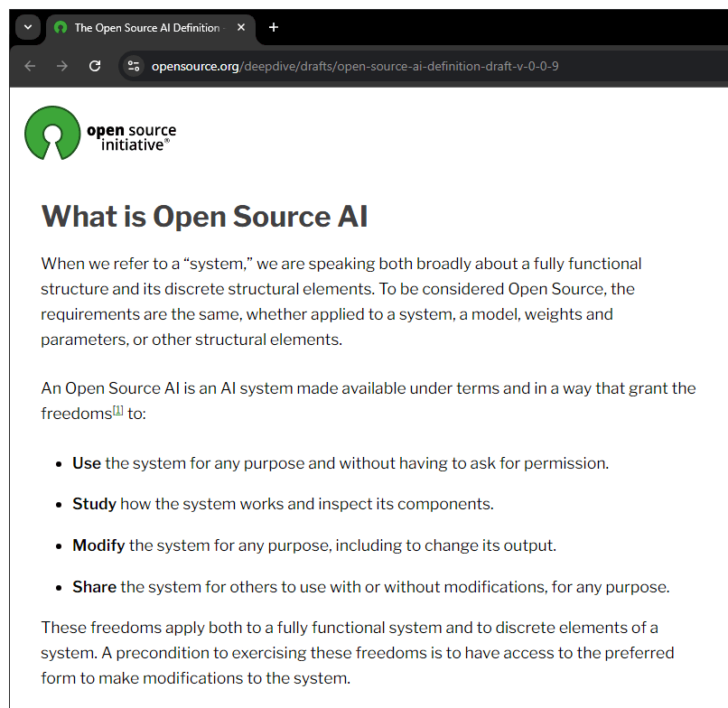The image size is (728, 708).
Task: Click the Open Source AI Definition tab favicon
Action: pos(61,27)
